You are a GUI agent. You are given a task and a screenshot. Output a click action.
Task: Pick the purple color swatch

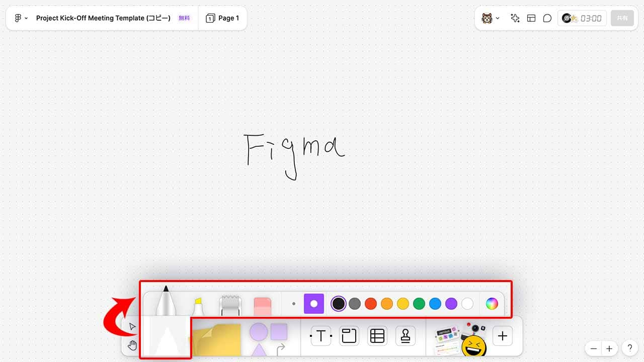451,304
